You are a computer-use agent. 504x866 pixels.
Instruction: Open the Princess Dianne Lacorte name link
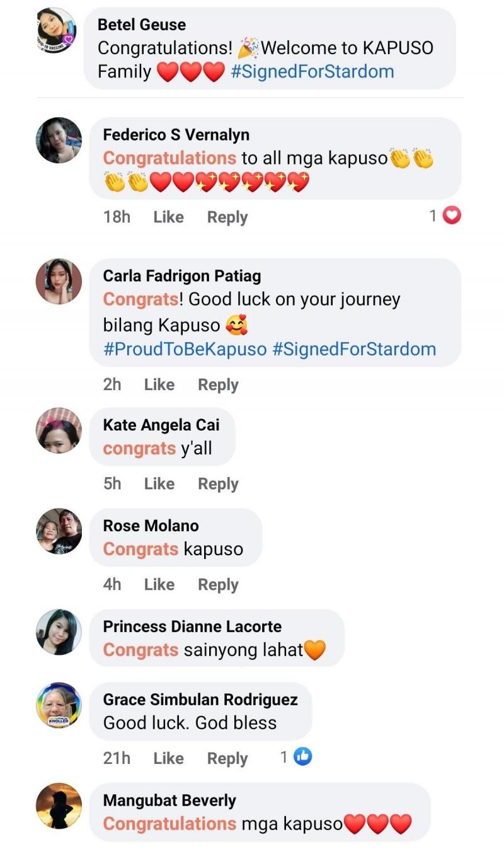[192, 626]
